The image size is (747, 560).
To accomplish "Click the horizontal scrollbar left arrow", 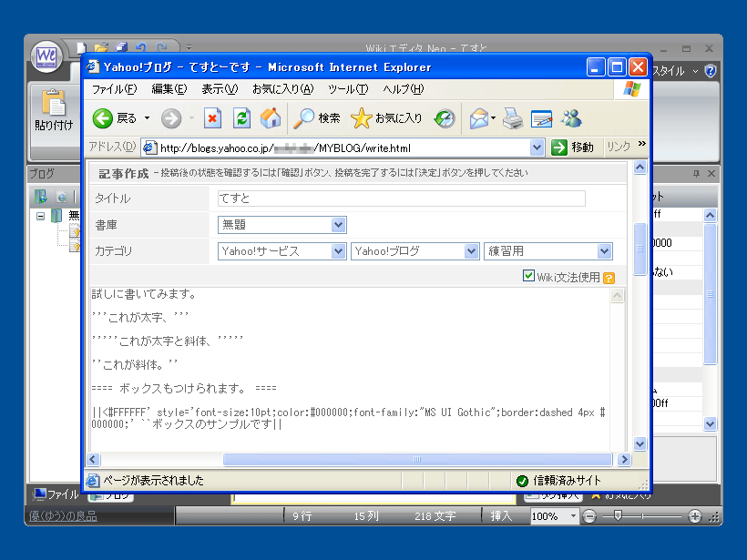I will [x=93, y=460].
